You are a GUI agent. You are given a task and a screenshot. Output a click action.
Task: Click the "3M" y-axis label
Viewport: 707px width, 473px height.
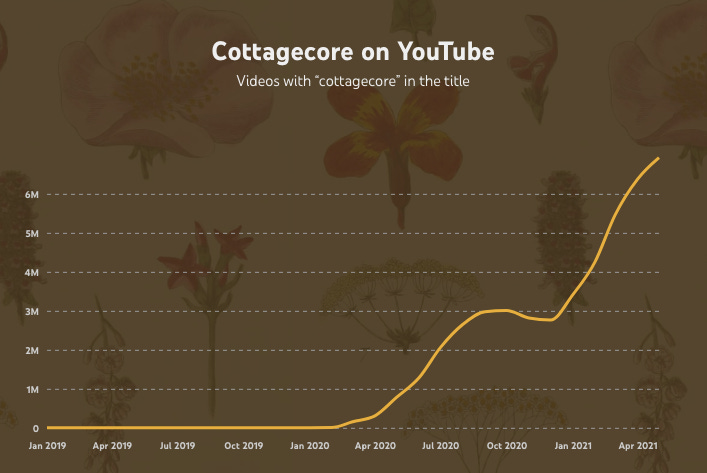tap(32, 312)
